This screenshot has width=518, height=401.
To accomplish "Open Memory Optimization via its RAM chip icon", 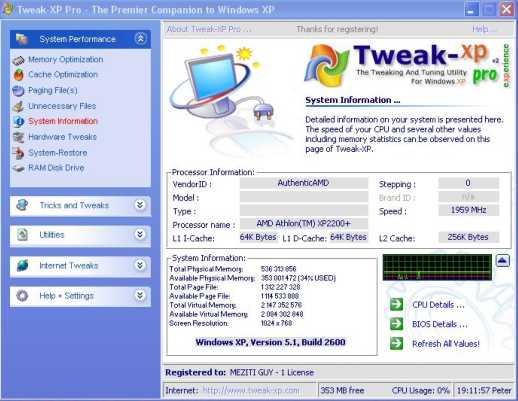I will click(x=19, y=60).
